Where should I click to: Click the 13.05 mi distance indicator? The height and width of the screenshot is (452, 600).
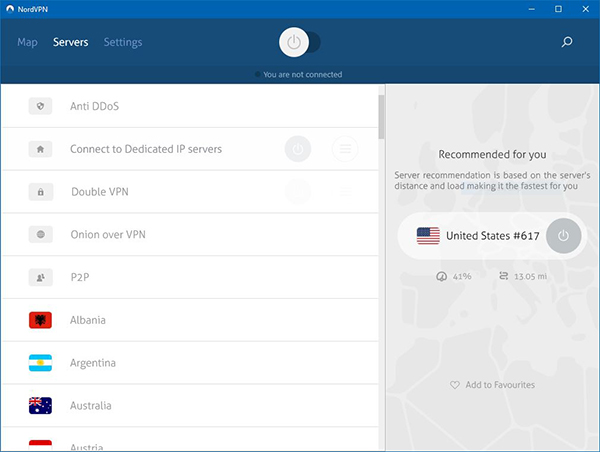tap(523, 276)
